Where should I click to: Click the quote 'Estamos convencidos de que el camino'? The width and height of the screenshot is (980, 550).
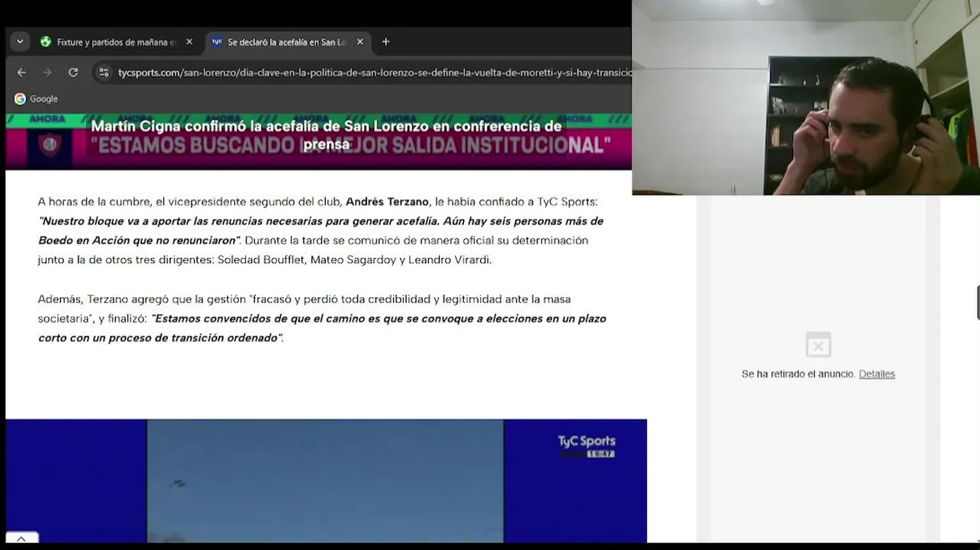[322, 328]
